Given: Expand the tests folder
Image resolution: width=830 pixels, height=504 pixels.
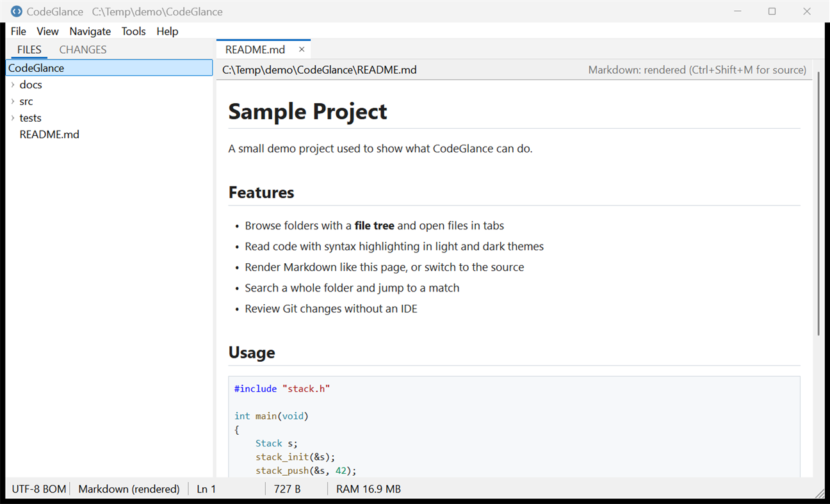Looking at the screenshot, I should point(13,118).
